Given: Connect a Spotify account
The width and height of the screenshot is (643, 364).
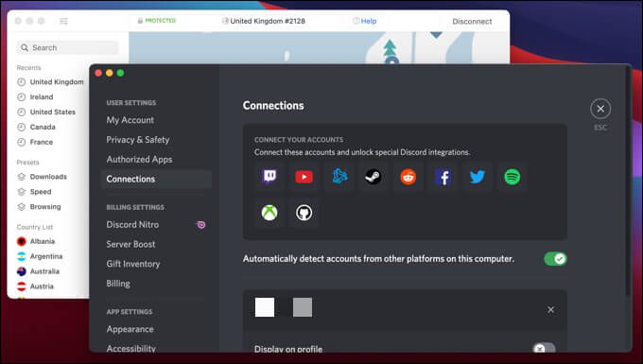Looking at the screenshot, I should click(513, 177).
